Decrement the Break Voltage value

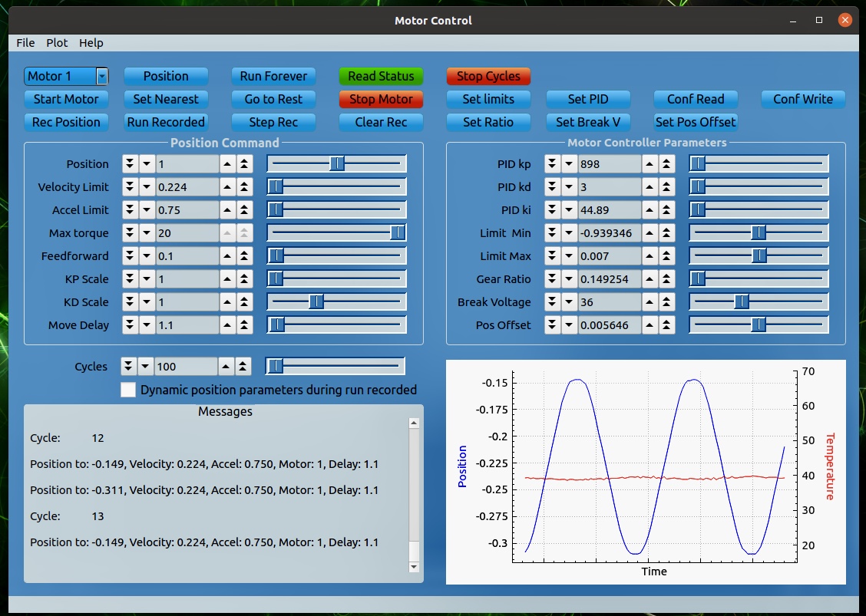point(570,301)
